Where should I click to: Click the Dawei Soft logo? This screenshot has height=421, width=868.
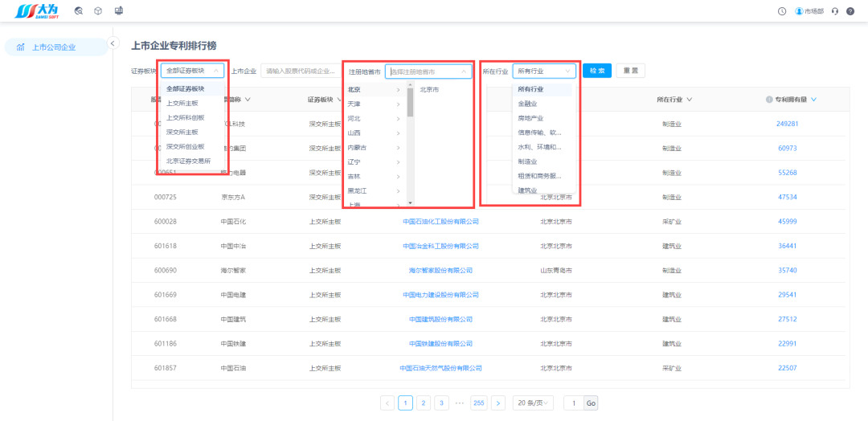click(x=36, y=11)
